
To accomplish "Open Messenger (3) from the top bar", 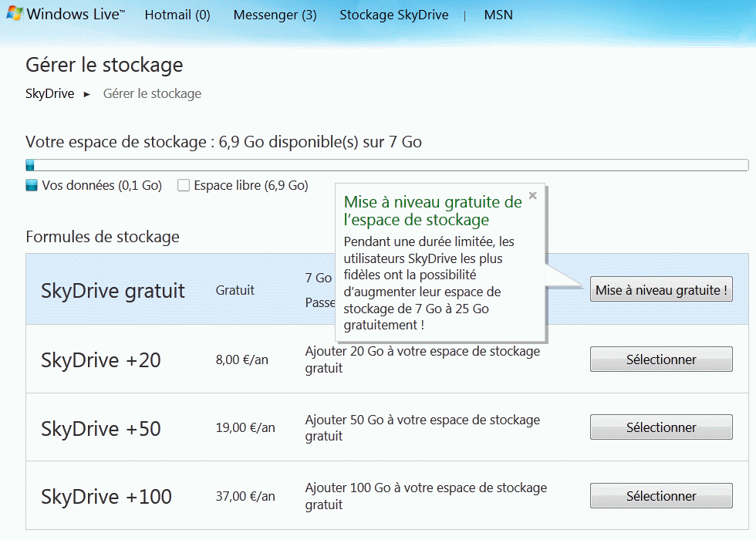I will 275,15.
